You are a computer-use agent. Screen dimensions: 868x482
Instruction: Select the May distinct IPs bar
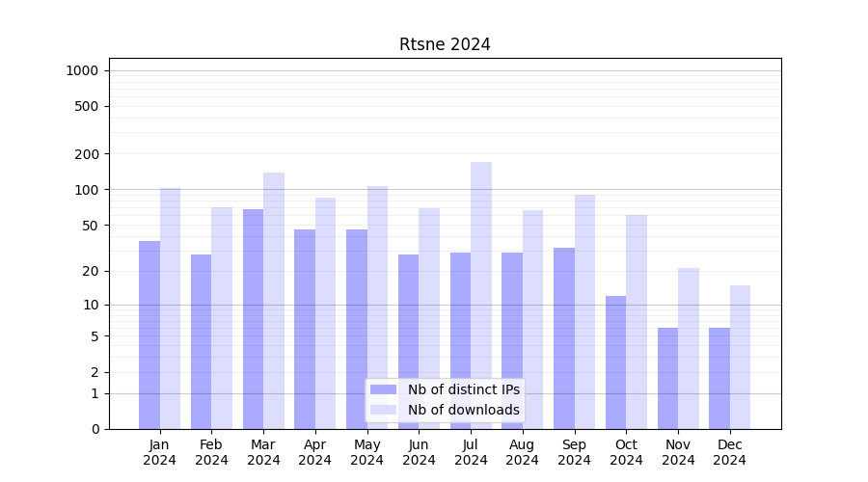[357, 329]
